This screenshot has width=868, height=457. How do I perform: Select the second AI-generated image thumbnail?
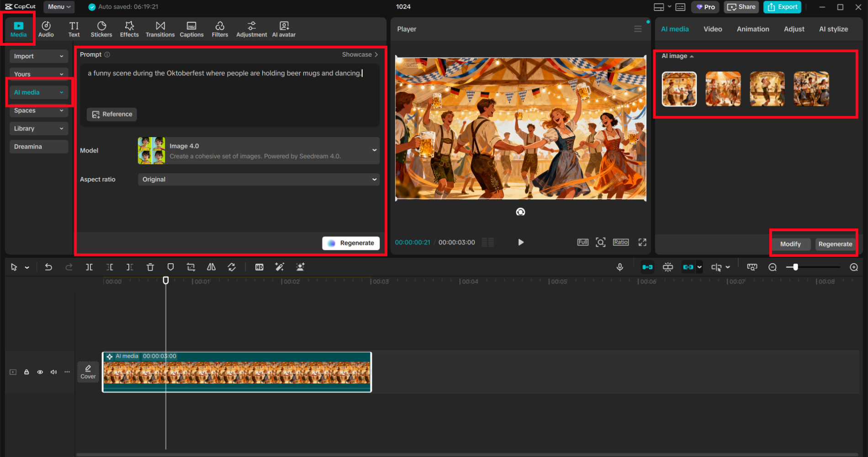(723, 89)
